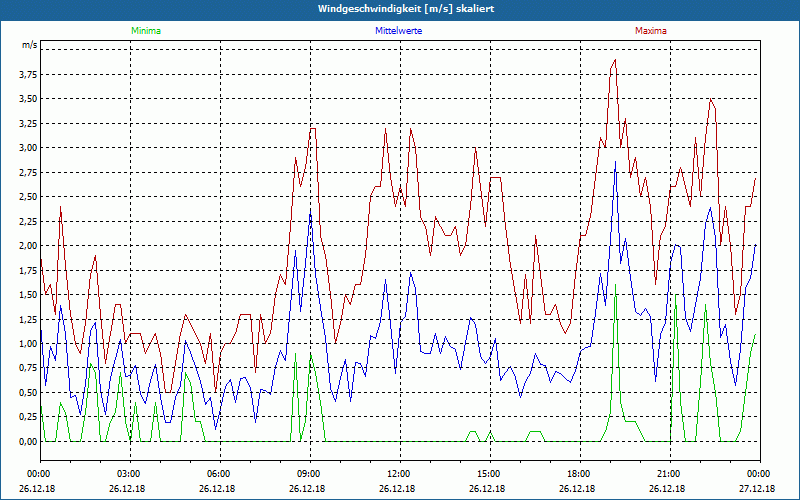The height and width of the screenshot is (500, 800).
Task: Select the green 'Minima' legend label
Action: (x=146, y=31)
